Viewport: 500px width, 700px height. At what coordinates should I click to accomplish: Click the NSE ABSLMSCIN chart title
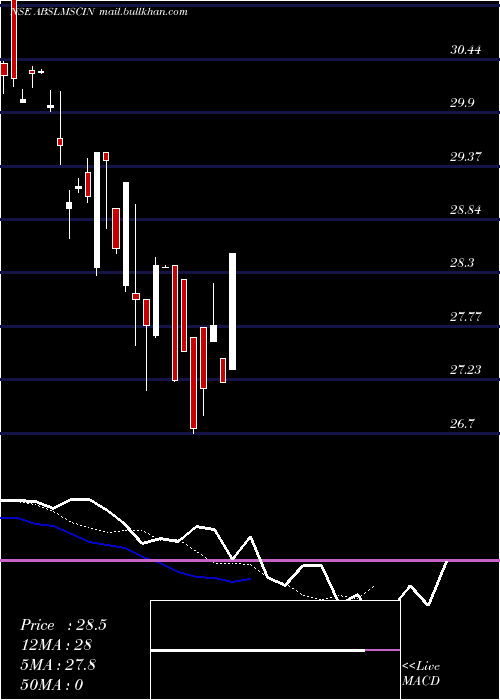[x=52, y=12]
